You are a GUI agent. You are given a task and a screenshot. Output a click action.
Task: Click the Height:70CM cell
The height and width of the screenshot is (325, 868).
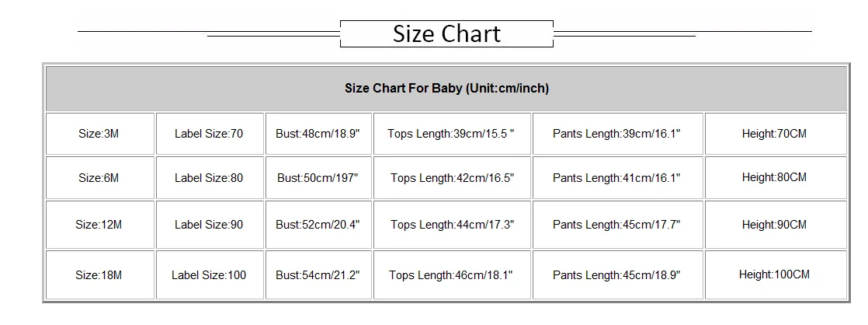(x=775, y=134)
